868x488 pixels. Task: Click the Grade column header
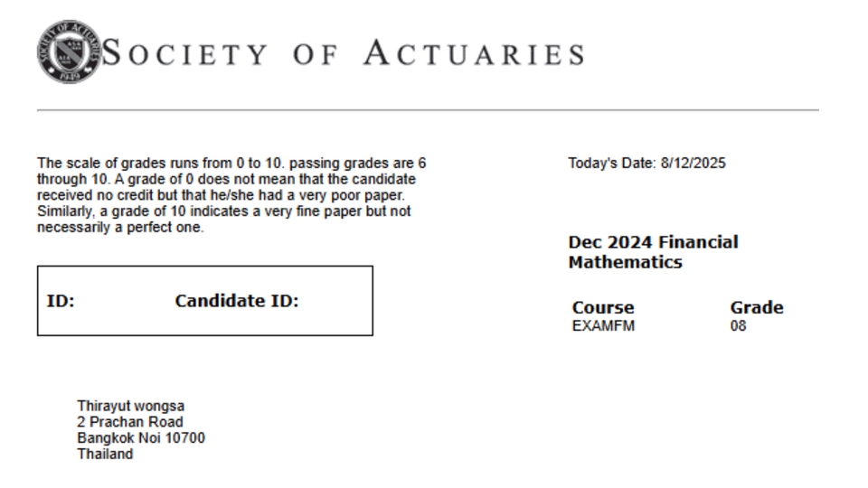(757, 307)
